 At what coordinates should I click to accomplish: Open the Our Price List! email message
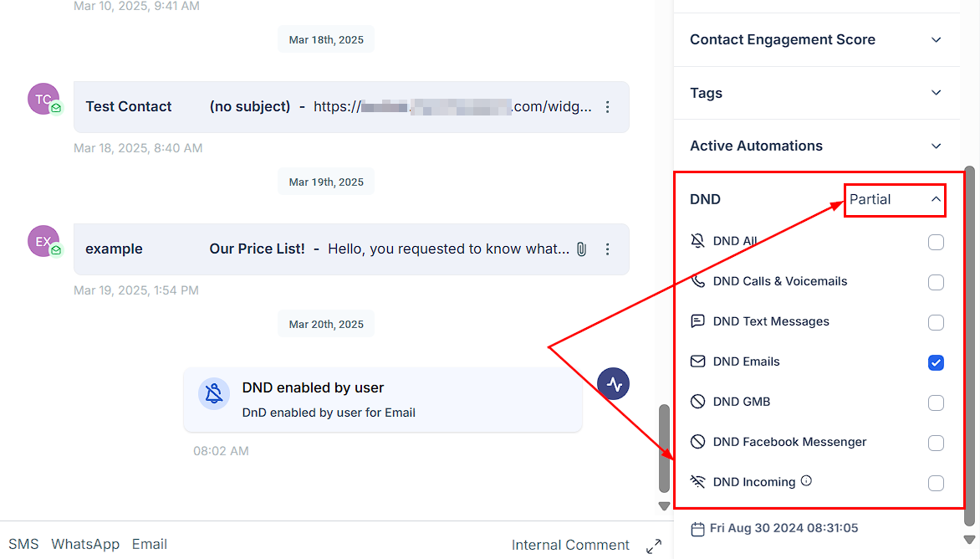351,249
